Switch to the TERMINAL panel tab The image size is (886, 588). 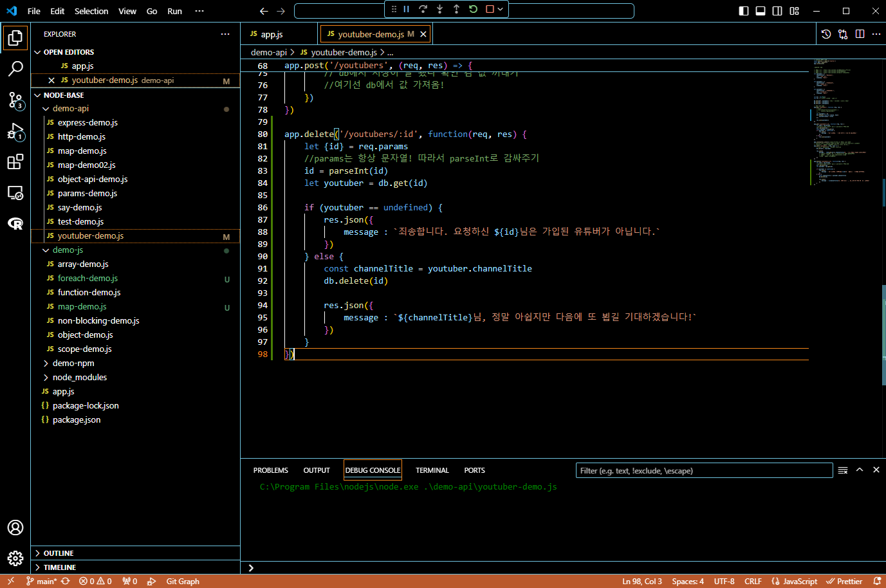click(x=432, y=470)
